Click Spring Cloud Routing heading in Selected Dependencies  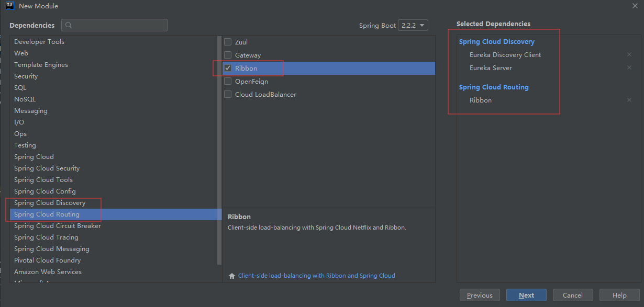pos(494,87)
